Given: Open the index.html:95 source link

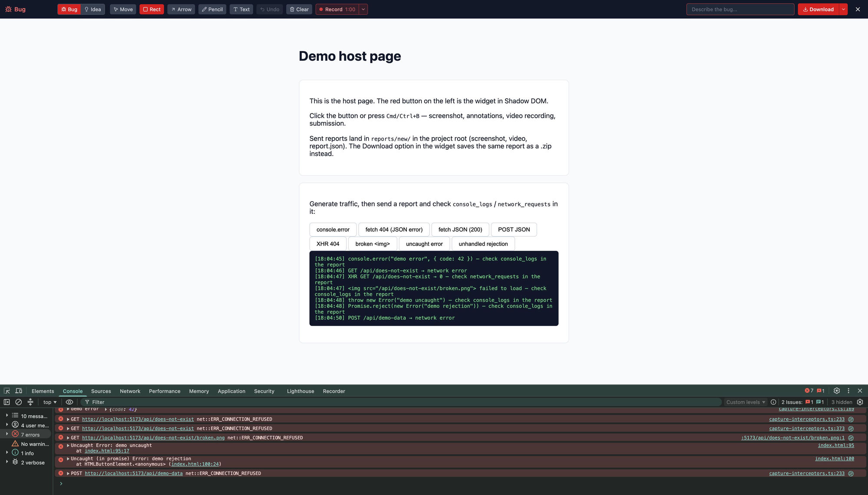Looking at the screenshot, I should click(836, 446).
